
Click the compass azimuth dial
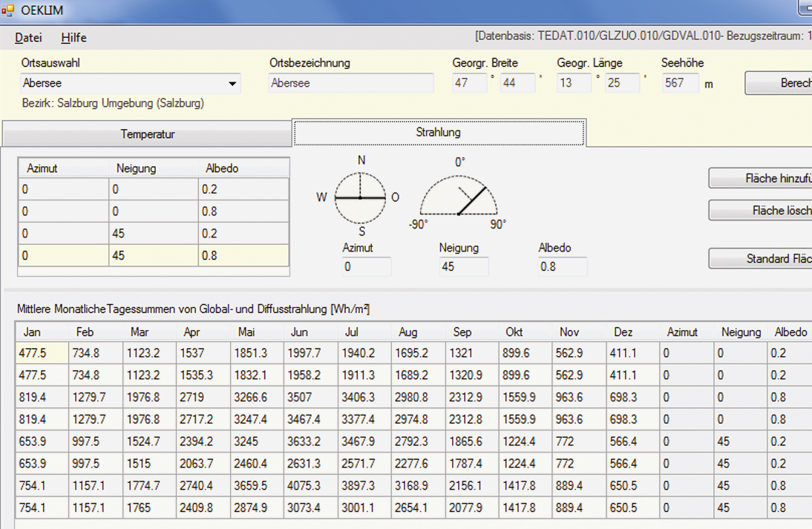[360, 198]
